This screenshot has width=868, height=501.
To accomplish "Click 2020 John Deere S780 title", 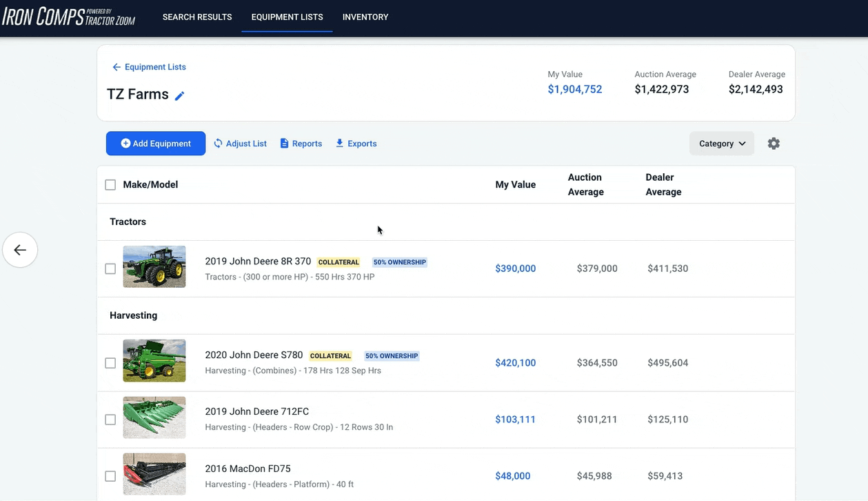I will [x=254, y=355].
